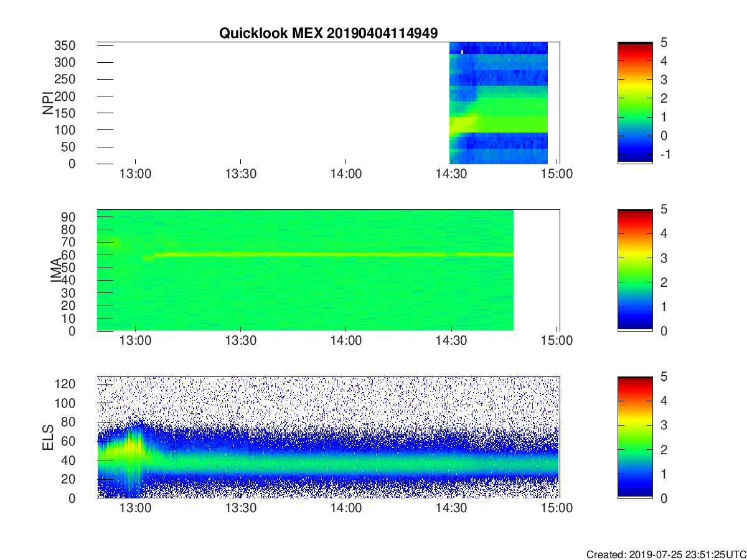This screenshot has height=560, width=747.
Task: Click the IMA panel color bar
Action: [635, 270]
